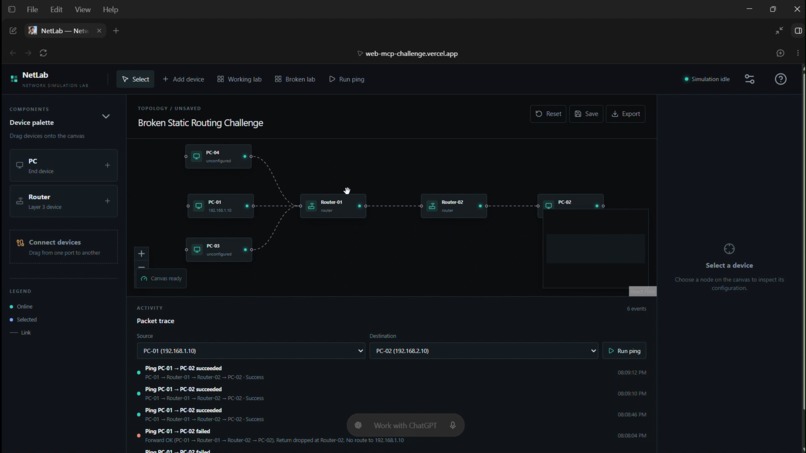
Task: Open the help question mark icon
Action: pyautogui.click(x=780, y=79)
